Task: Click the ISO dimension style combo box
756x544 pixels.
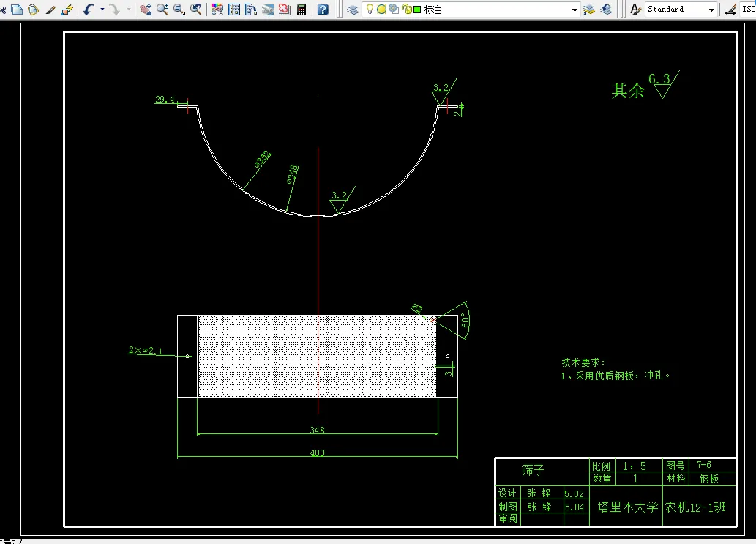Action: pos(747,10)
